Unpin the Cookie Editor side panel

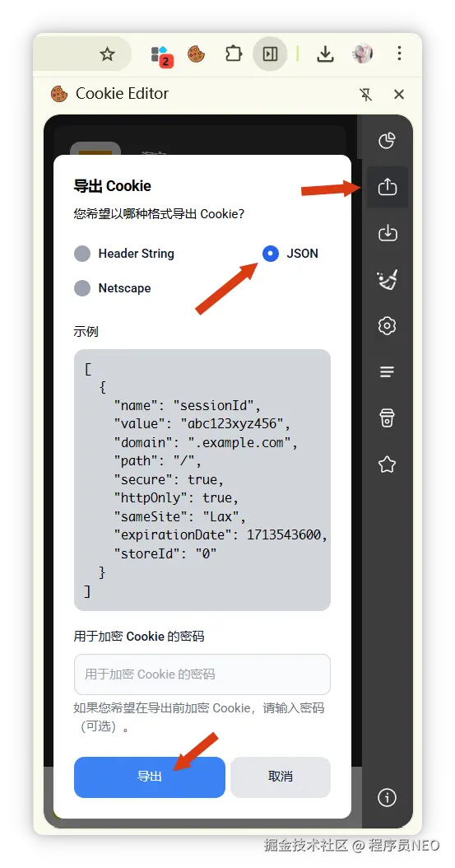click(366, 95)
